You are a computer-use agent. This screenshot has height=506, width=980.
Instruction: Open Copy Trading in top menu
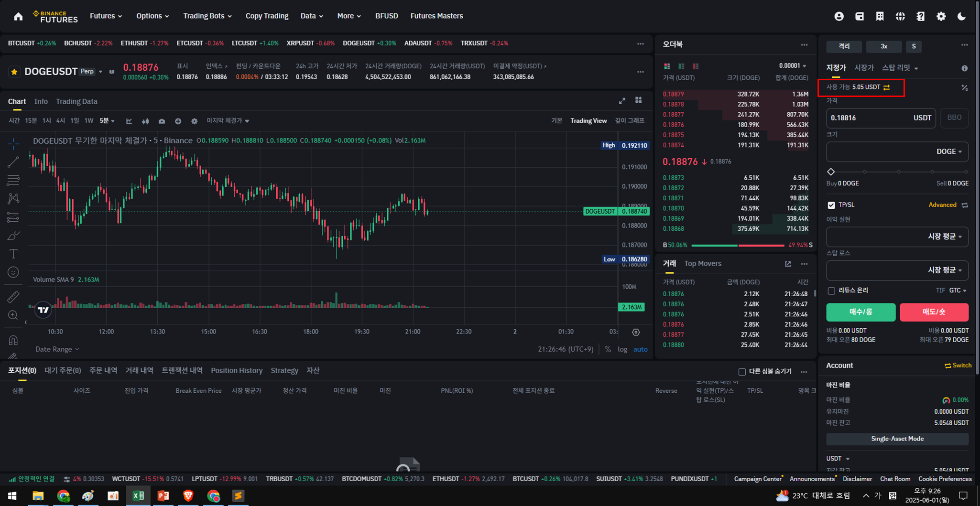(267, 16)
